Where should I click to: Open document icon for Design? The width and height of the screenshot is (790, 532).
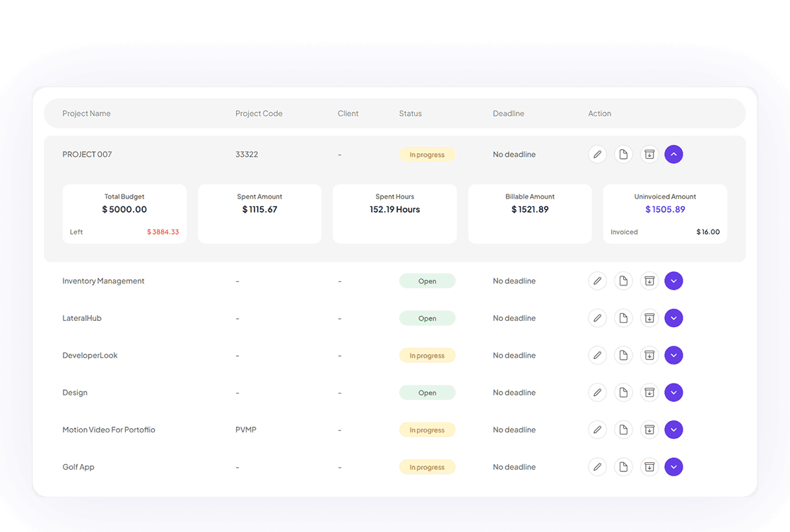pyautogui.click(x=623, y=392)
